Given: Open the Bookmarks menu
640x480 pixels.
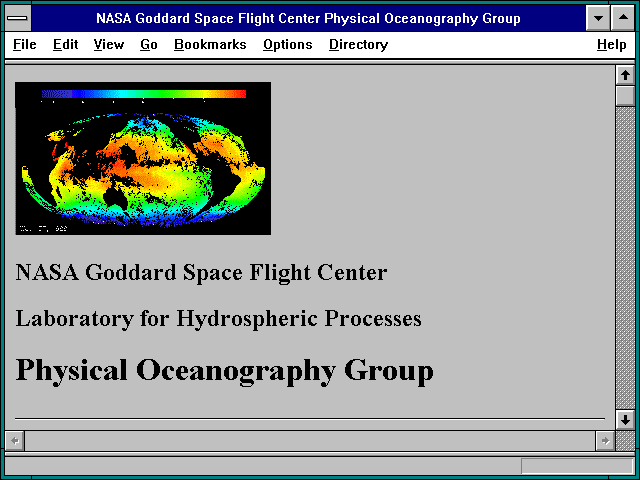Looking at the screenshot, I should click(x=210, y=44).
